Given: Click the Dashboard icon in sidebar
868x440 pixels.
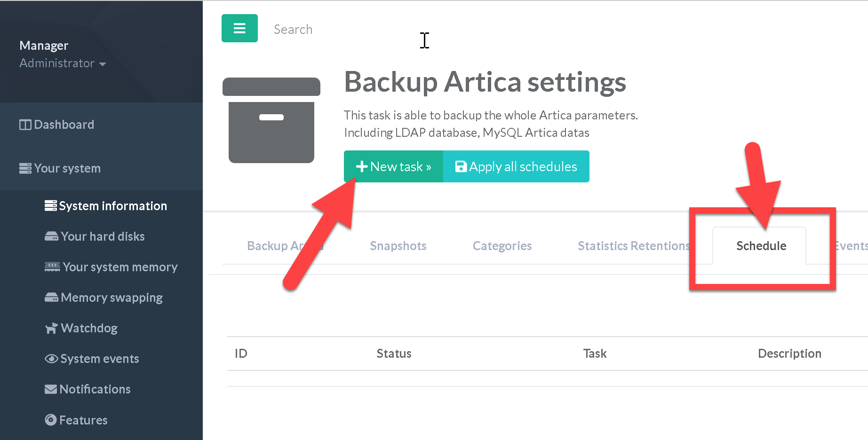Looking at the screenshot, I should [25, 125].
